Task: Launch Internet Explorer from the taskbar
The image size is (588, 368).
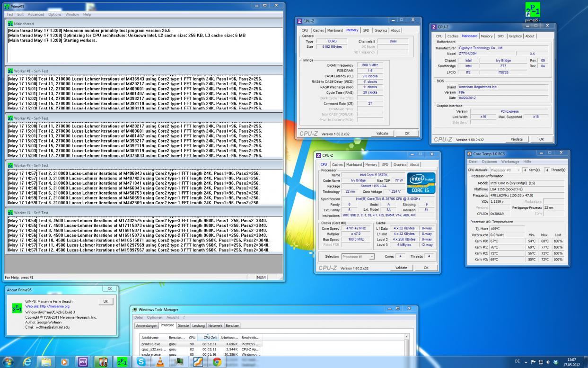Action: [27, 362]
